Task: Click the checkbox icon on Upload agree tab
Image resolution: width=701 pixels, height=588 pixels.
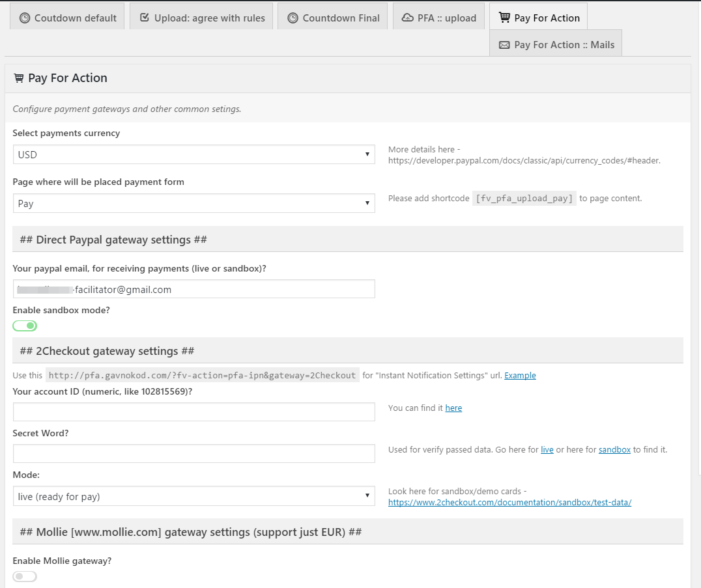Action: (x=145, y=18)
